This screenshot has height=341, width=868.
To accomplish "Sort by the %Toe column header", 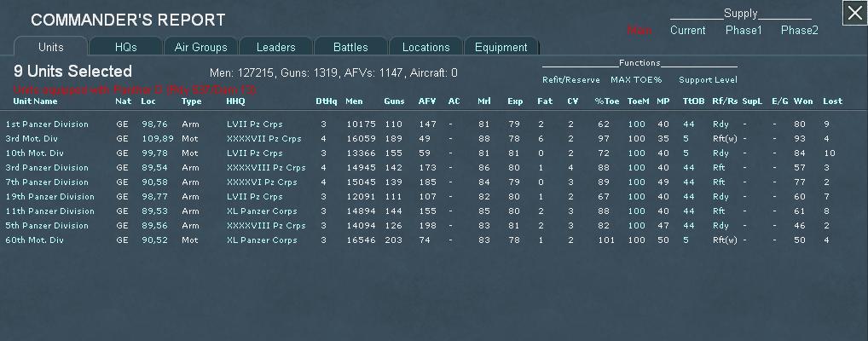I will click(x=607, y=101).
